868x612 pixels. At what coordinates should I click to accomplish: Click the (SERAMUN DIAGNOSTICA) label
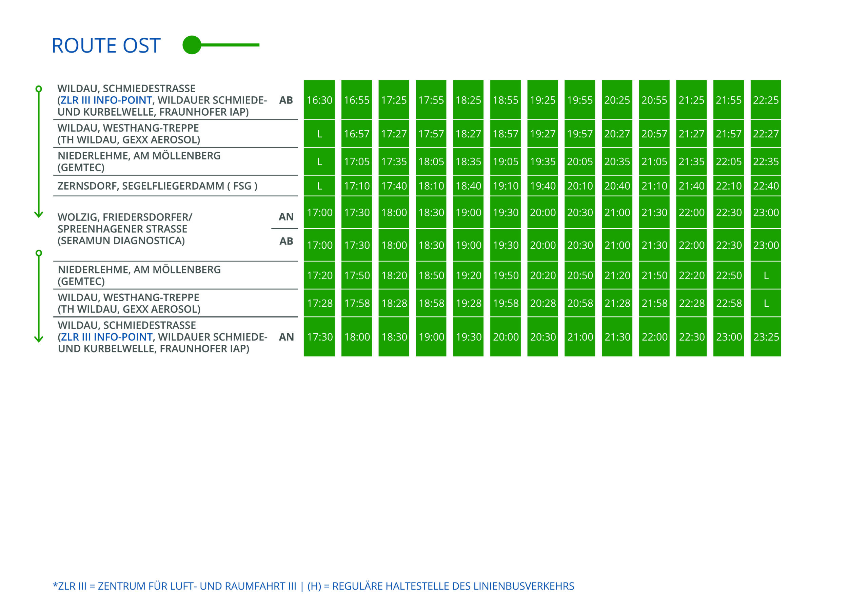121,241
